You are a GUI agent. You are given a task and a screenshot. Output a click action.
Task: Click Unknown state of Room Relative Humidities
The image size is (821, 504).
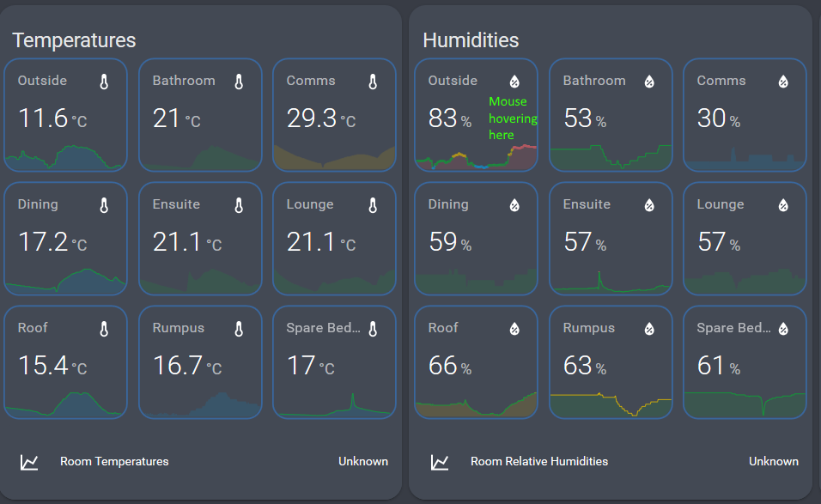(x=774, y=462)
